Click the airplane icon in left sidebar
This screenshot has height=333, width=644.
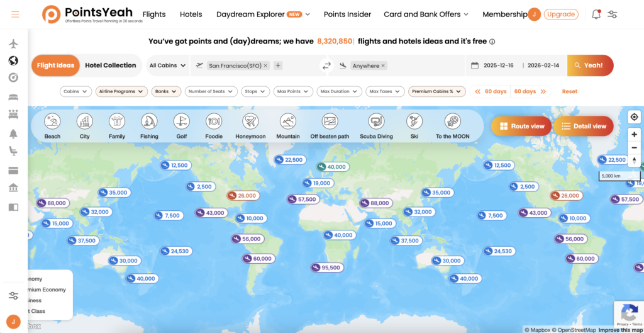tap(14, 43)
